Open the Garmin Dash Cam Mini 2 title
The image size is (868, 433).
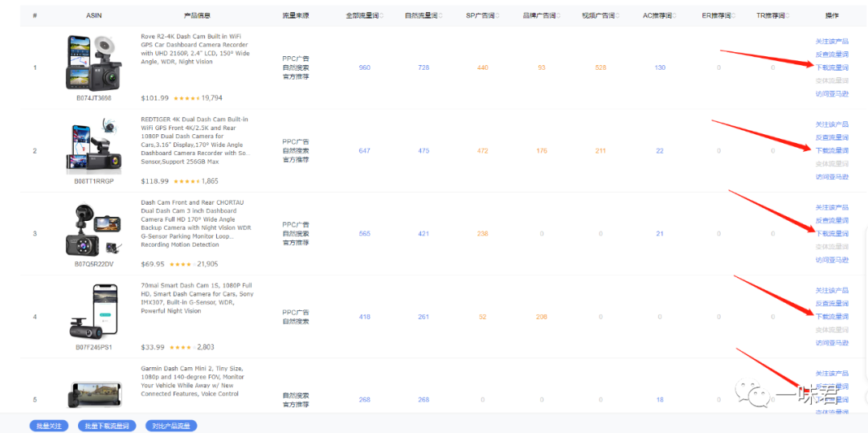point(194,381)
